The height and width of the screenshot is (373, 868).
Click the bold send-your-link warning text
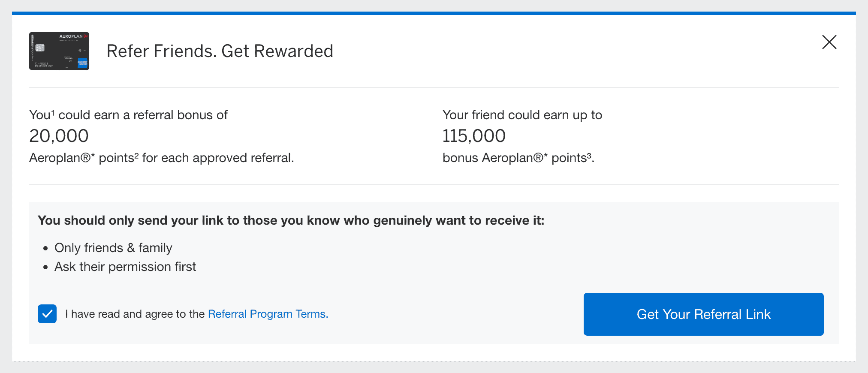coord(291,220)
